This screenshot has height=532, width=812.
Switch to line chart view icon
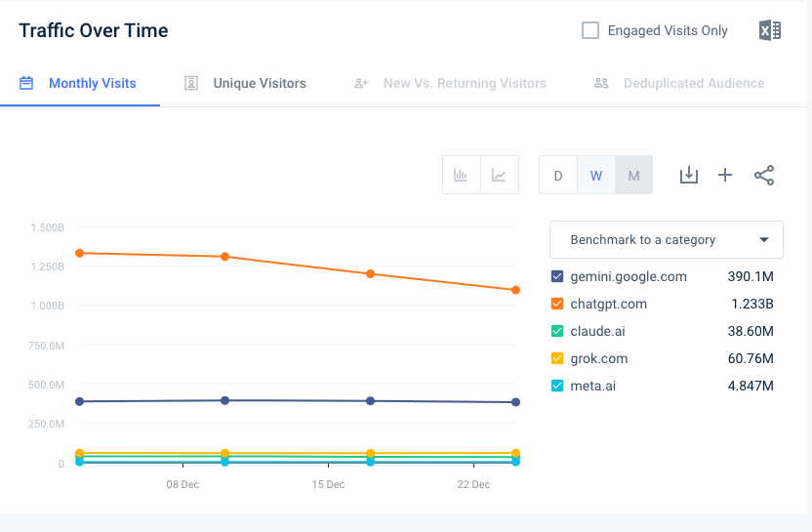499,176
